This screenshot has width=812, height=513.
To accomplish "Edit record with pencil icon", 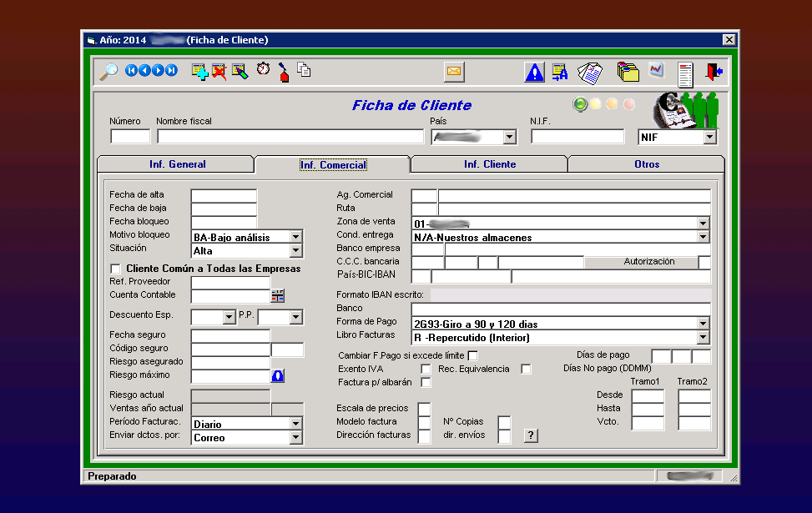I will click(x=240, y=72).
